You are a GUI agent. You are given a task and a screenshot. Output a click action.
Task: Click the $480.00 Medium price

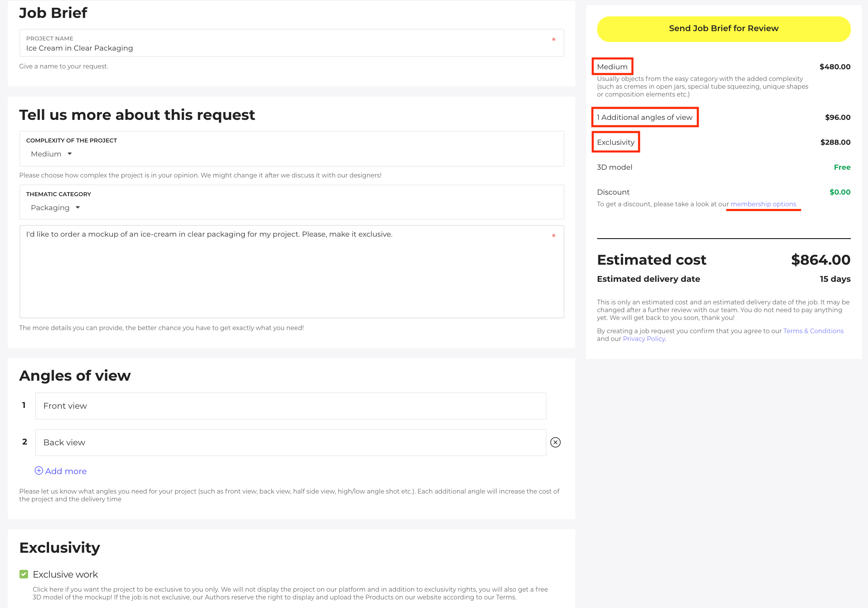click(835, 67)
